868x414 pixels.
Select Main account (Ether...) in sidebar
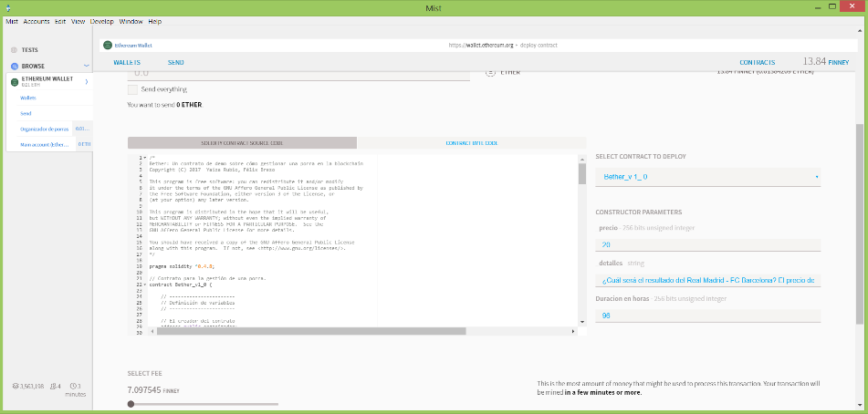coord(45,144)
